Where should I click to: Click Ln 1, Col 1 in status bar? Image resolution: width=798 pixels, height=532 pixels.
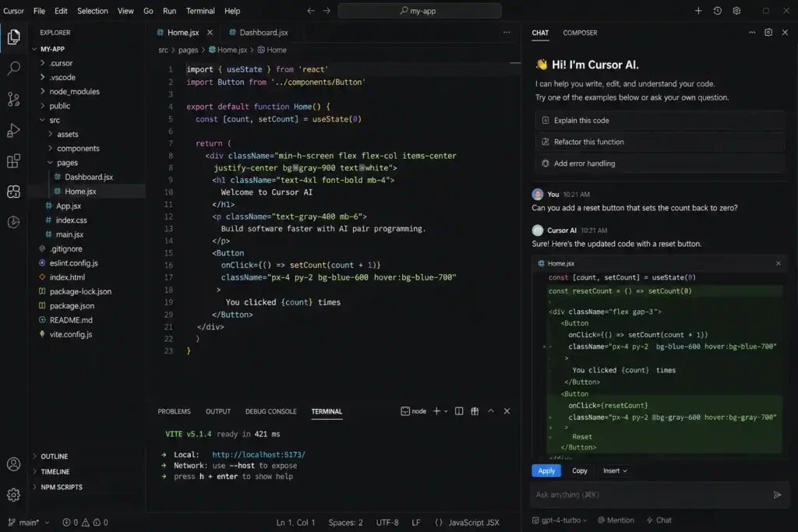[295, 523]
